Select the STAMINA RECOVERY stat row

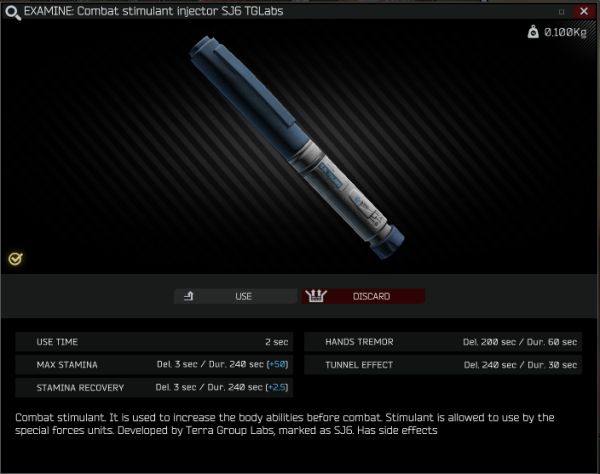point(154,388)
